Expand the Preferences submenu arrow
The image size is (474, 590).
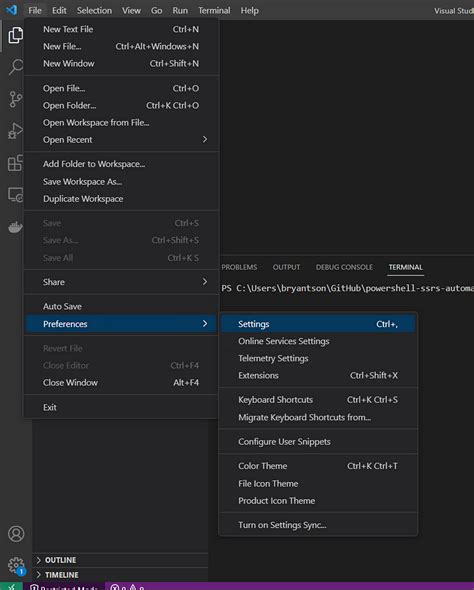click(205, 324)
